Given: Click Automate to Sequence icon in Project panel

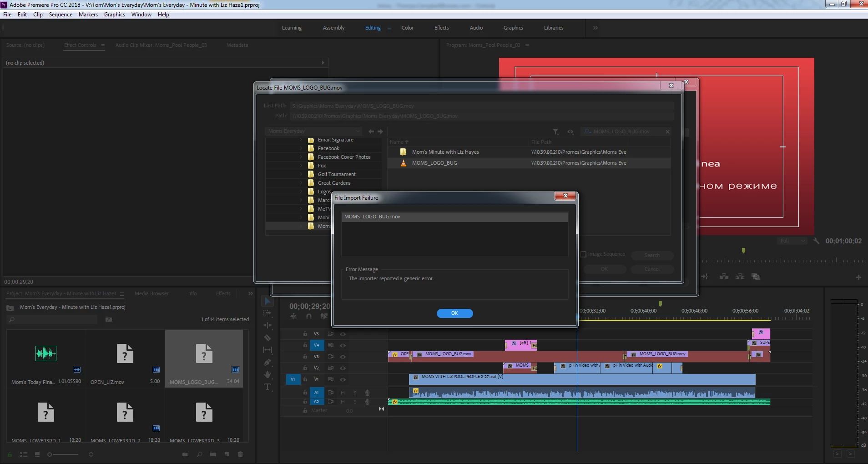Looking at the screenshot, I should [x=186, y=454].
